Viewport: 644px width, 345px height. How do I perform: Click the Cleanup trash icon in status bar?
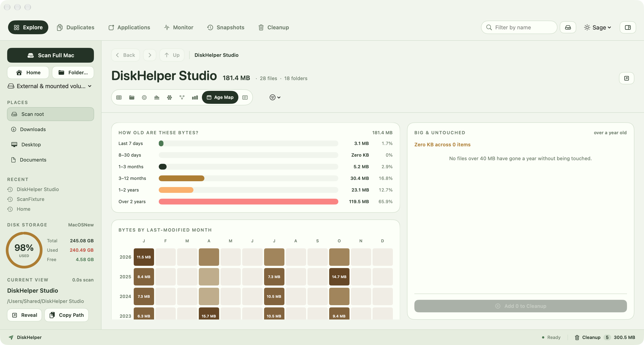tap(577, 337)
